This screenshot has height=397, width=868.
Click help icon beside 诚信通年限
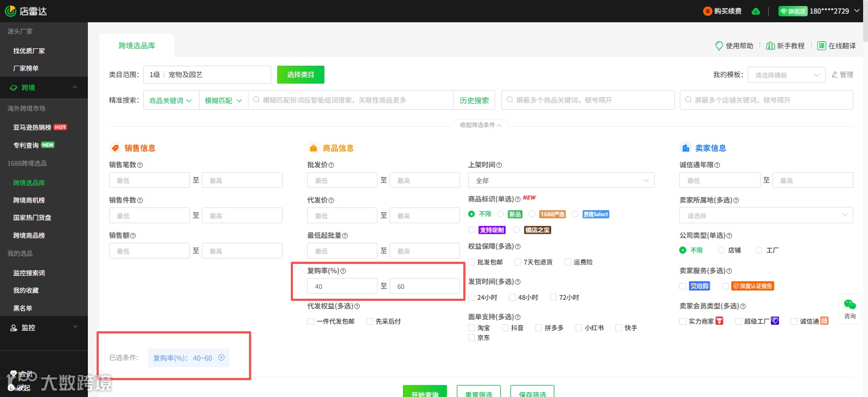click(717, 165)
